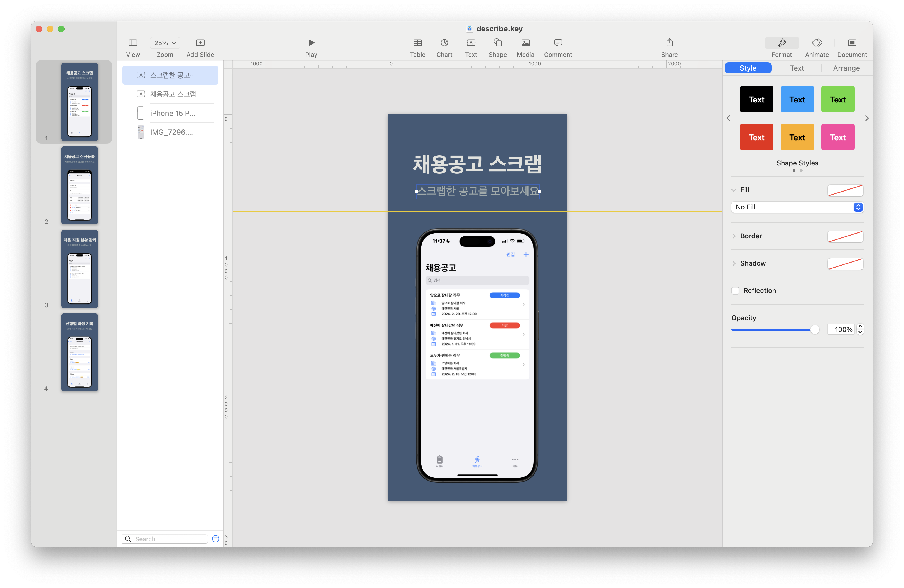Add a Comment using toolbar icon

click(557, 43)
